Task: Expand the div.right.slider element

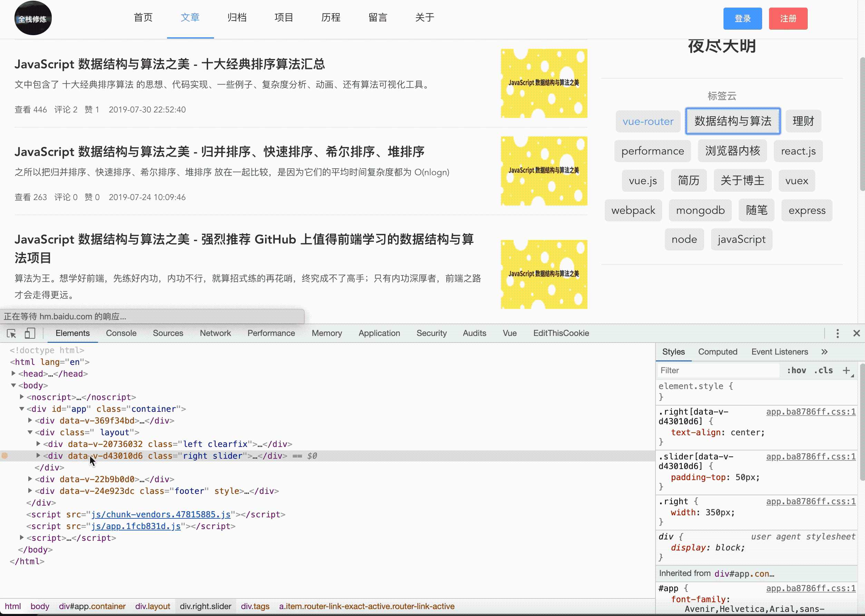Action: coord(38,456)
